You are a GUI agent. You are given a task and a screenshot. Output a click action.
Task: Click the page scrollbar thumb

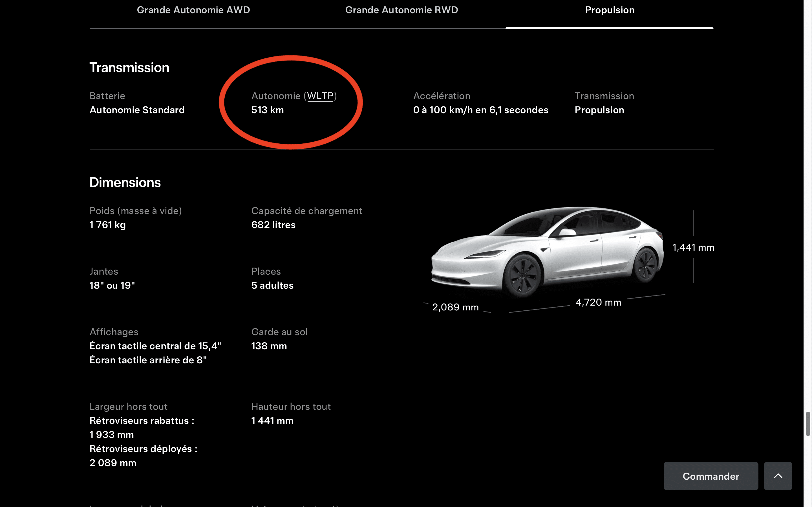coord(808,424)
